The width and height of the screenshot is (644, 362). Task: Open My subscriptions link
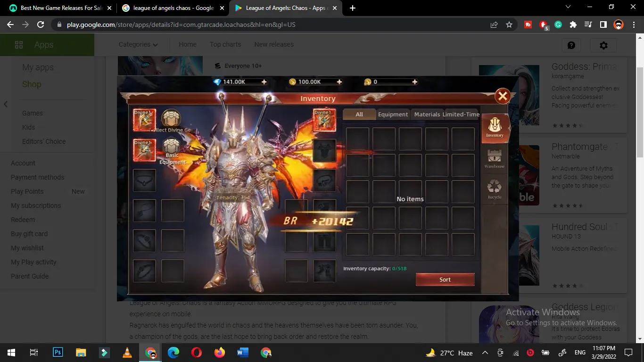(x=36, y=206)
